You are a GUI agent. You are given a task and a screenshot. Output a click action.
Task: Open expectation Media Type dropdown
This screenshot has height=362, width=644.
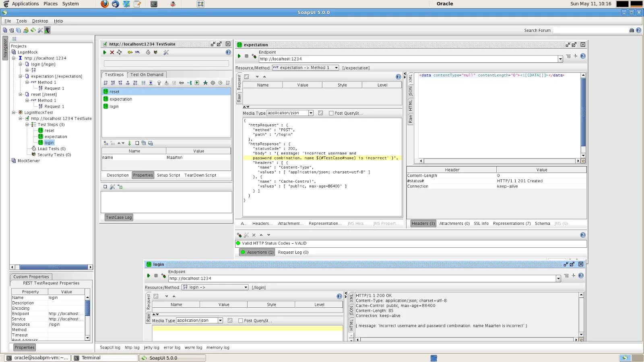point(311,113)
